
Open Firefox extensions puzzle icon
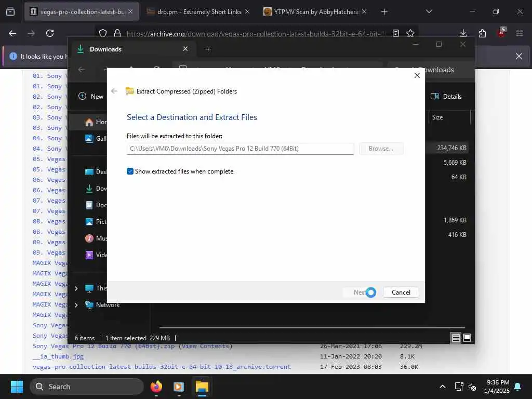[x=482, y=33]
